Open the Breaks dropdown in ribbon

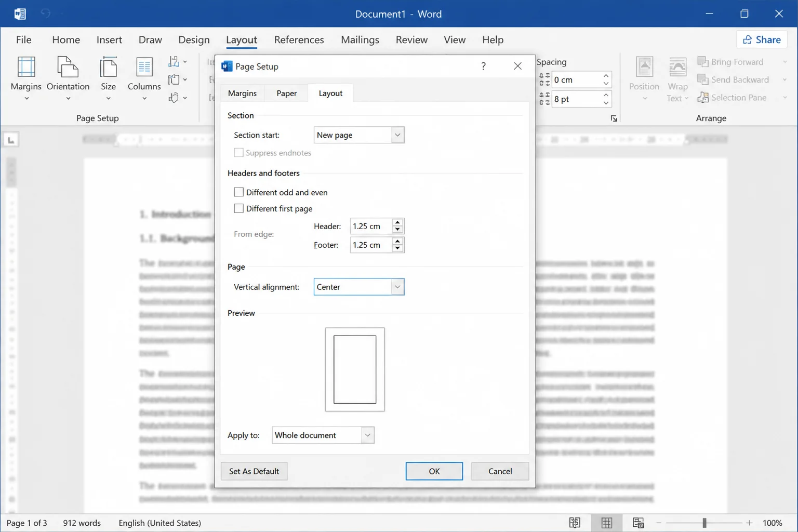point(178,62)
